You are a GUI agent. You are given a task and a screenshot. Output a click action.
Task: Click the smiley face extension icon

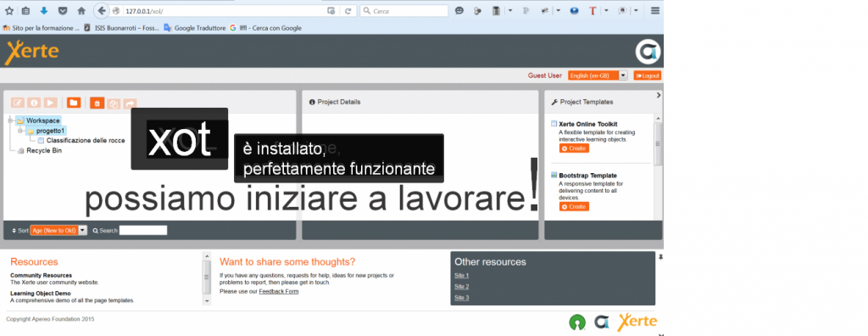(x=459, y=10)
